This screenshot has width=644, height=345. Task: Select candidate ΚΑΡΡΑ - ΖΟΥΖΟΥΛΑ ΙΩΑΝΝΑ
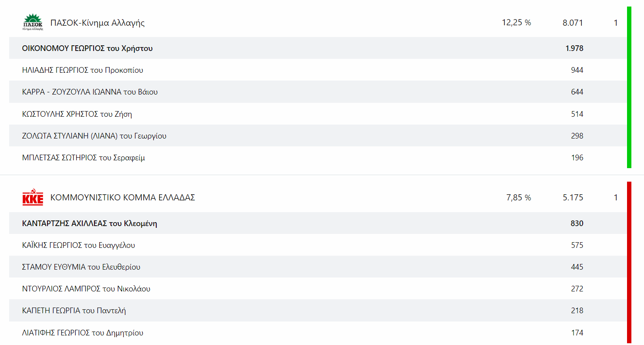pos(90,92)
